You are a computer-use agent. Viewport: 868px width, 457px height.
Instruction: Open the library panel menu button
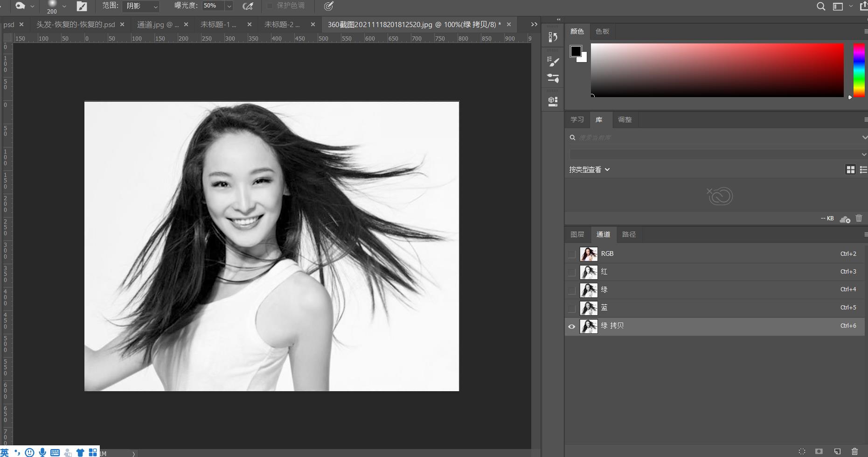[865, 120]
